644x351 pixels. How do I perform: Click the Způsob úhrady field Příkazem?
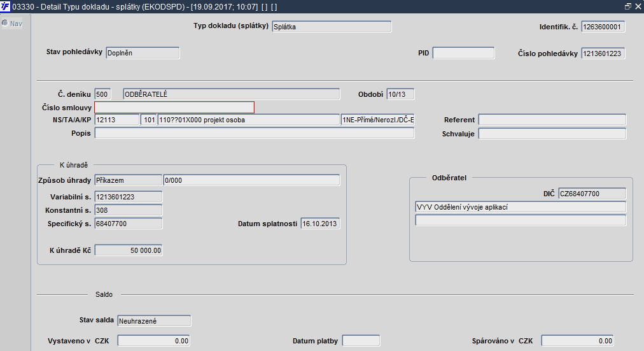(x=128, y=180)
